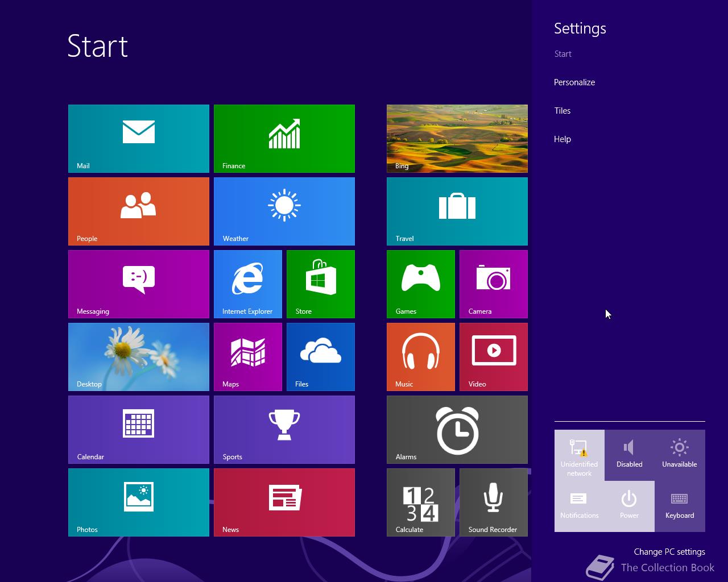Image resolution: width=728 pixels, height=582 pixels.
Task: Open the Camera tile
Action: point(494,284)
